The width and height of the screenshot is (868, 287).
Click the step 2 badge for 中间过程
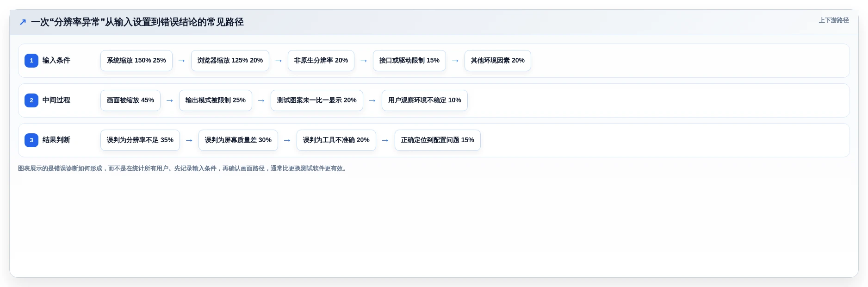click(31, 100)
